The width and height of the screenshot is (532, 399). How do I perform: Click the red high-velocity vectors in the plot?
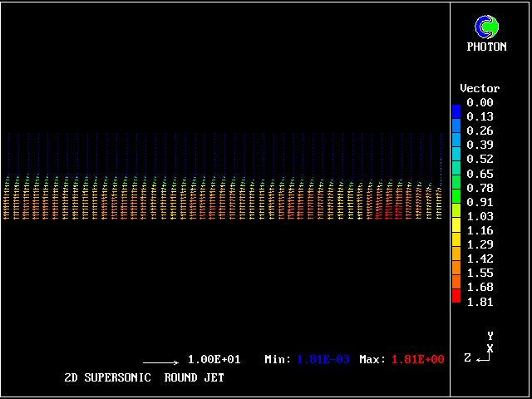point(391,213)
